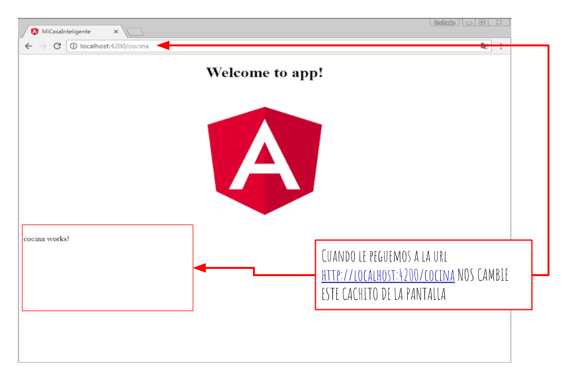Open the http://localhost:4200/cocina link
This screenshot has height=392, width=576.
click(388, 275)
